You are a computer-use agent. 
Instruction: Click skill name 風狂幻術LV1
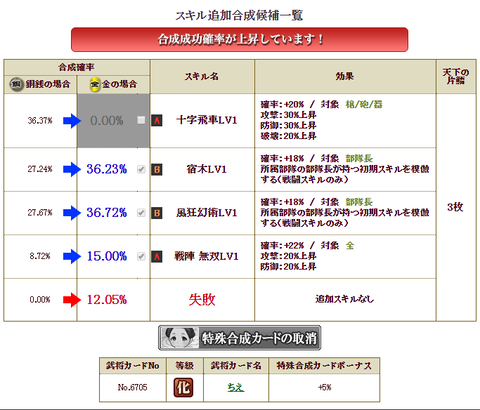click(207, 213)
